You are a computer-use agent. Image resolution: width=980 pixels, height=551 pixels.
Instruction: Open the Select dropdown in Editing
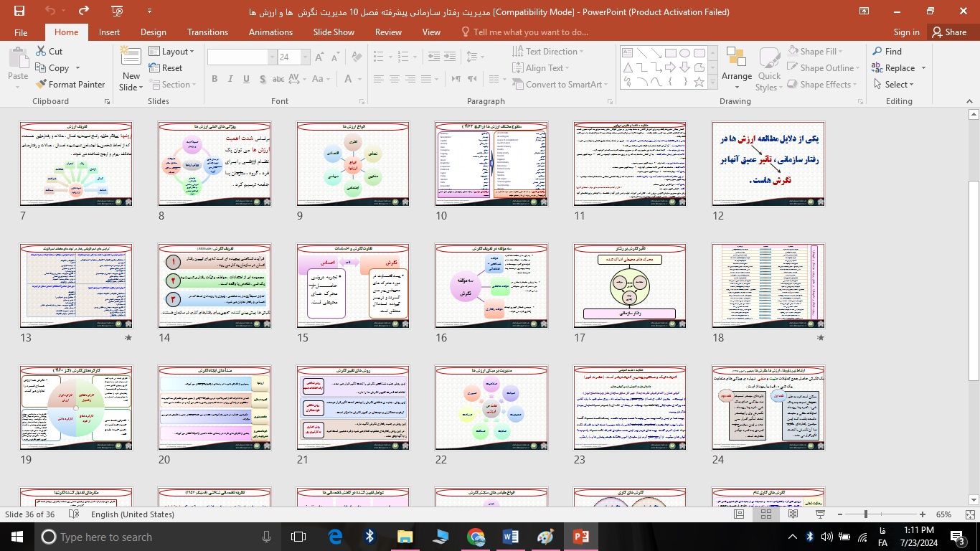[x=893, y=85]
